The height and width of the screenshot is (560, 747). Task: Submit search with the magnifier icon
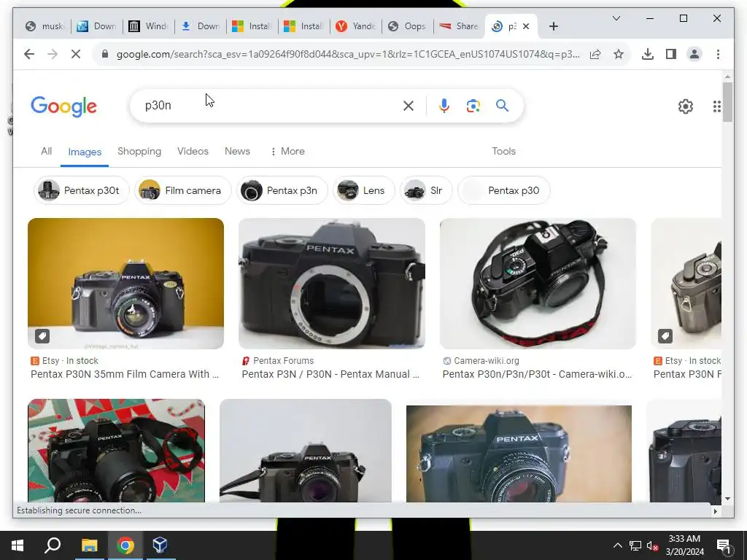(502, 106)
